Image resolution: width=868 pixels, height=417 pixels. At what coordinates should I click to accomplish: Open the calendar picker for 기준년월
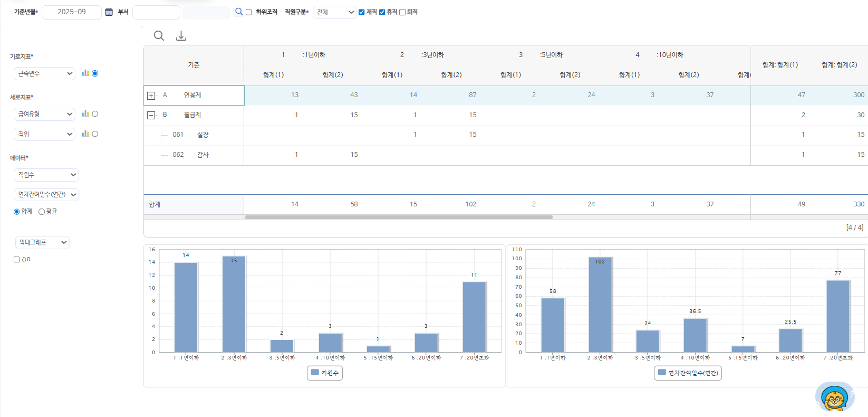pos(109,12)
